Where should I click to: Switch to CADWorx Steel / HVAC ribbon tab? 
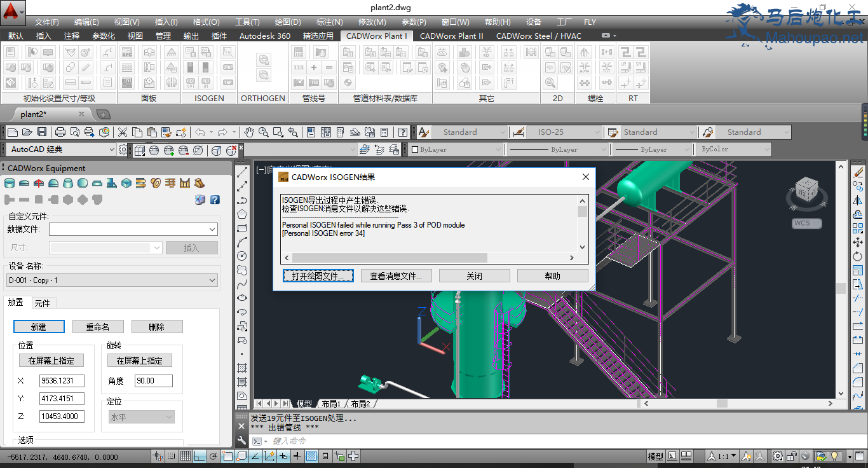tap(539, 36)
